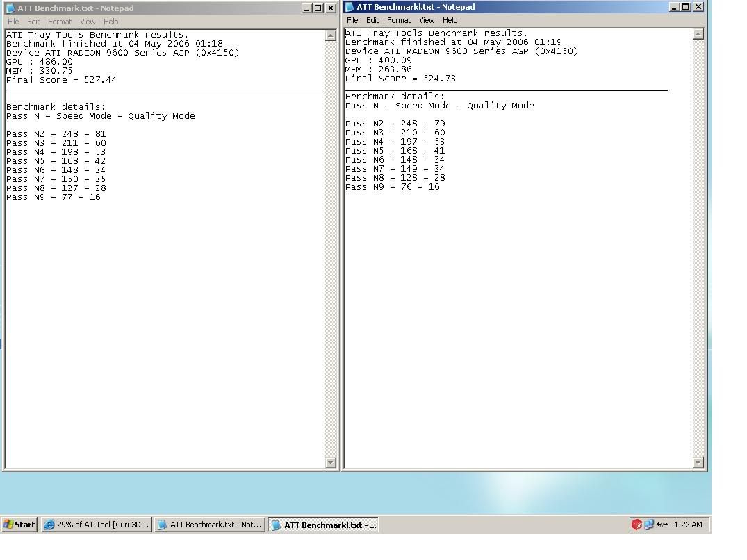747x560 pixels.
Task: Click 'Pass N9 - 77 - 16' line
Action: pyautogui.click(x=54, y=197)
